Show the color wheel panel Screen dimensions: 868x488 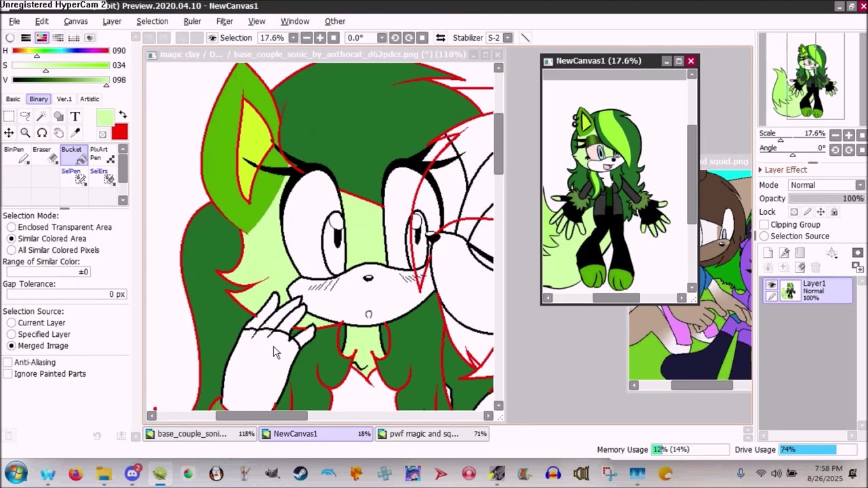(9, 38)
